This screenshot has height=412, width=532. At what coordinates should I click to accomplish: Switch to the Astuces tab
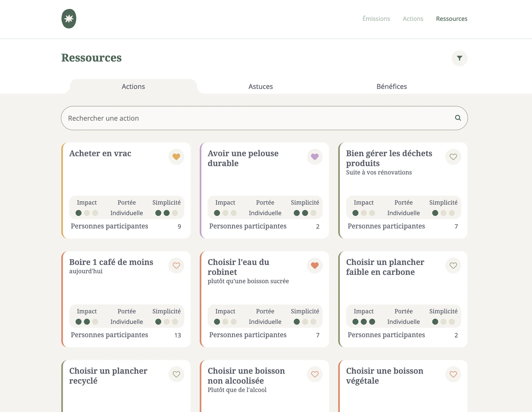(x=261, y=86)
